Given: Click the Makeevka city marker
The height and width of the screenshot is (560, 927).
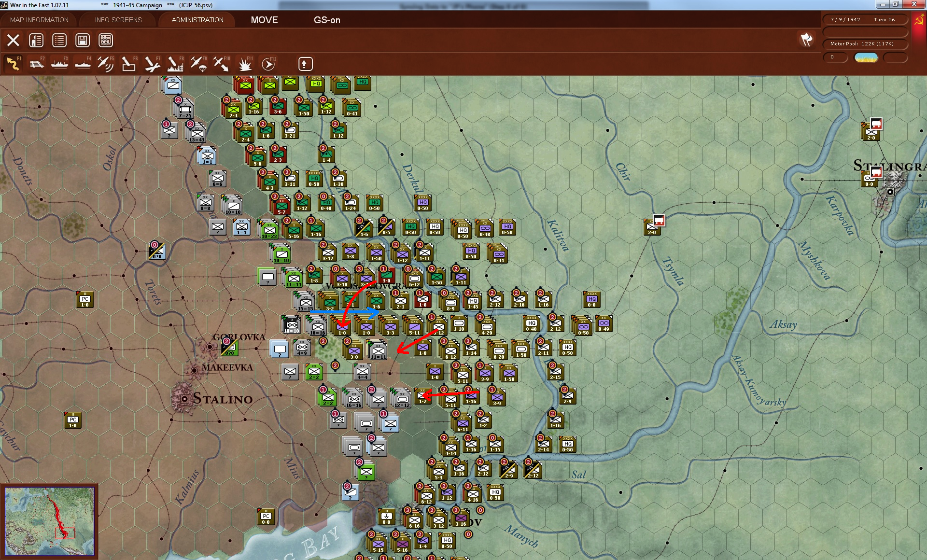Looking at the screenshot, I should (x=194, y=370).
